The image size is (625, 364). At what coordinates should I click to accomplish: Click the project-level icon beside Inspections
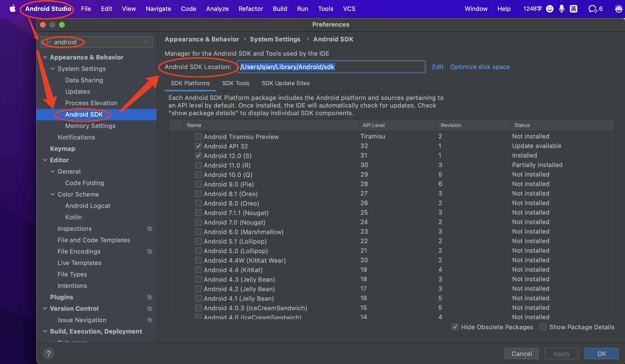(149, 229)
